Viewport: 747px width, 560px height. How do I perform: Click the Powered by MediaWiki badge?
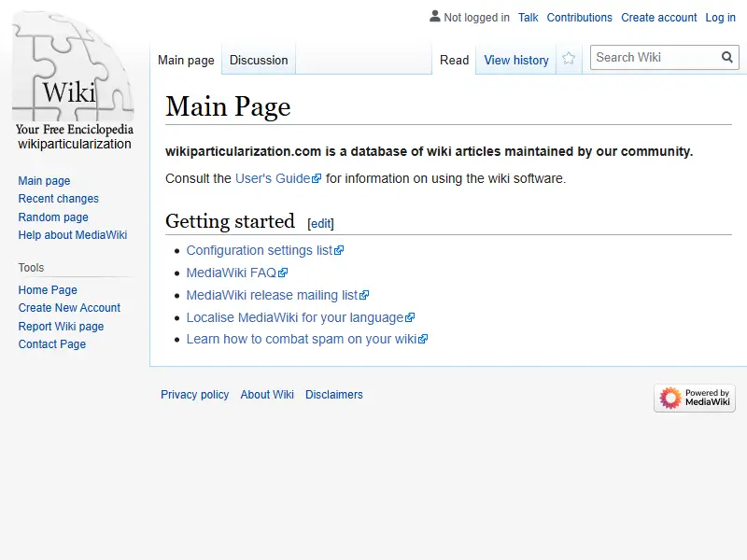[695, 398]
